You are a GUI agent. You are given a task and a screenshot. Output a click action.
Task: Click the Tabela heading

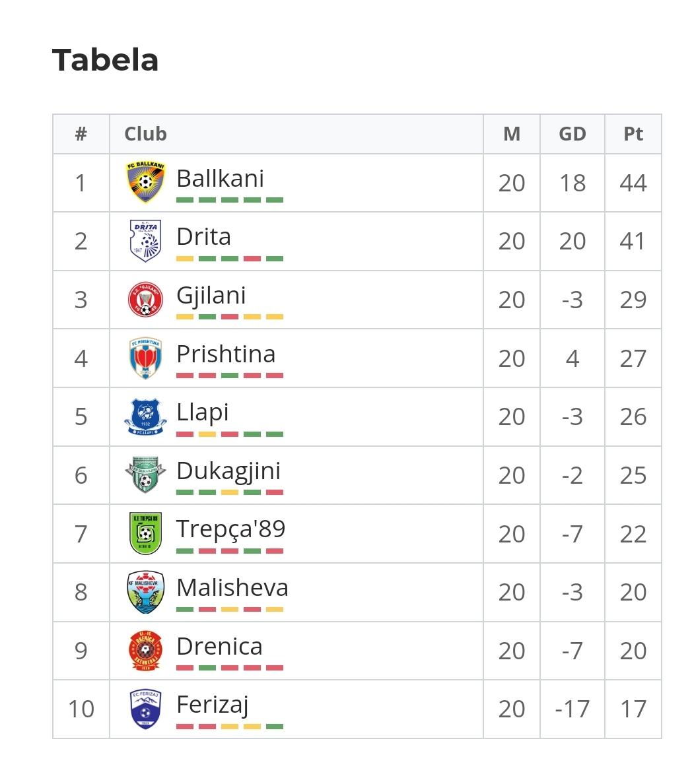105,60
